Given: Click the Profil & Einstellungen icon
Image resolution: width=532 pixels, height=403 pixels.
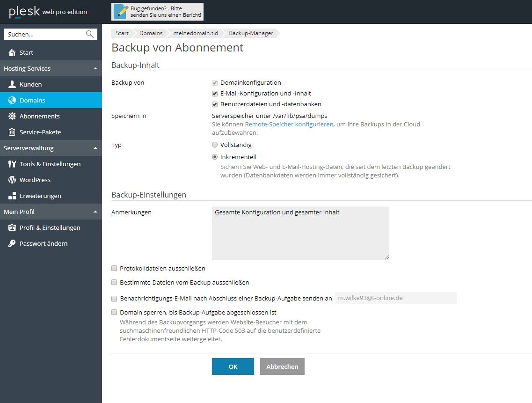Looking at the screenshot, I should (x=12, y=227).
